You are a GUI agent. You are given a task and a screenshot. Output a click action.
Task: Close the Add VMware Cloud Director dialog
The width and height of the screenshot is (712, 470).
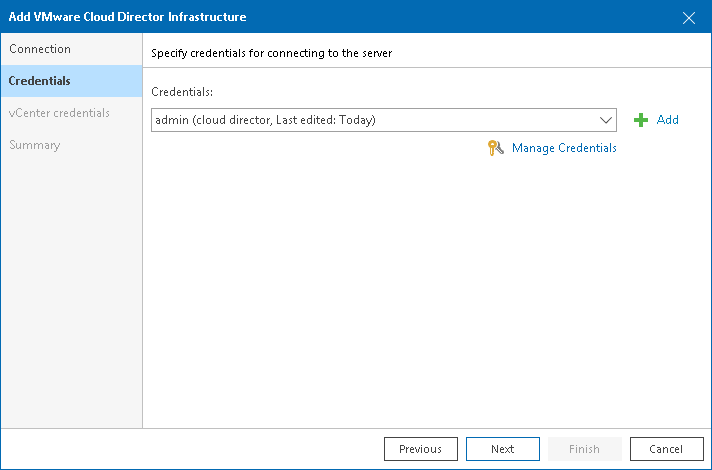(x=688, y=17)
